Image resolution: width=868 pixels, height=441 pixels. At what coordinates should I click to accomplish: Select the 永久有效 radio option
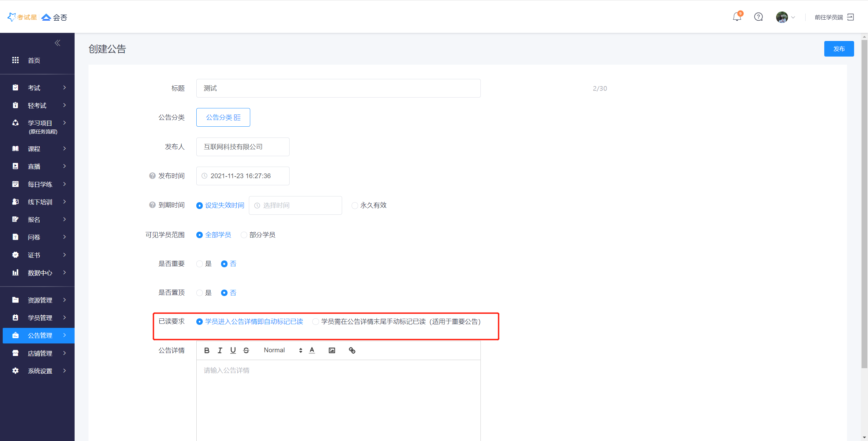click(x=355, y=205)
